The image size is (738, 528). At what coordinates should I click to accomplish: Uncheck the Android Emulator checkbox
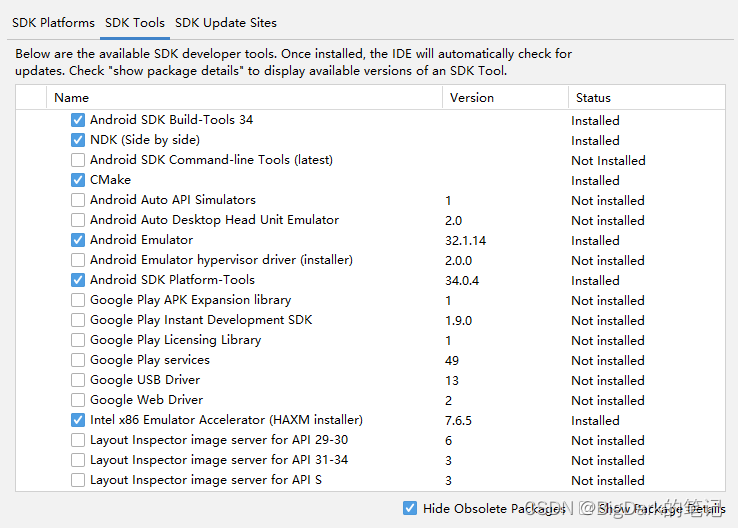point(78,240)
